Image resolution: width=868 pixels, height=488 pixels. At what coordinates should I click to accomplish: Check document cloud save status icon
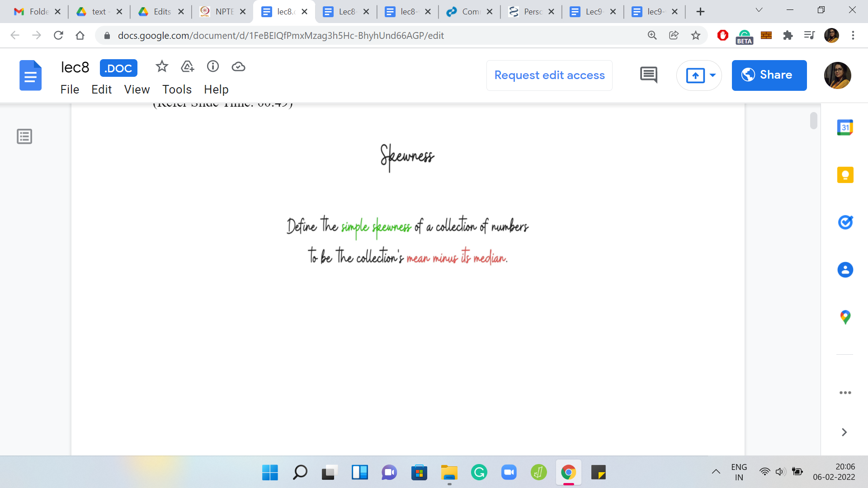[238, 67]
